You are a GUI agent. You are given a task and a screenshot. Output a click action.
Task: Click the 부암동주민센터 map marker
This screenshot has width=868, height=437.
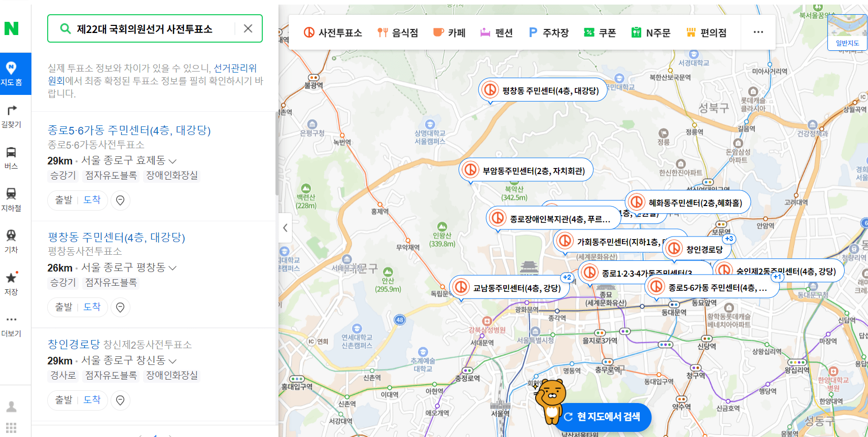526,171
